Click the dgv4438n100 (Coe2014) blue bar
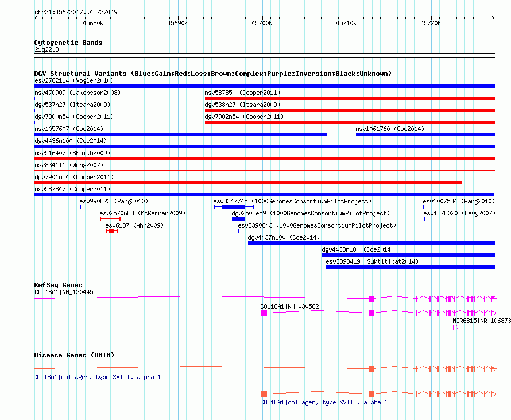The width and height of the screenshot is (511, 420). point(408,255)
